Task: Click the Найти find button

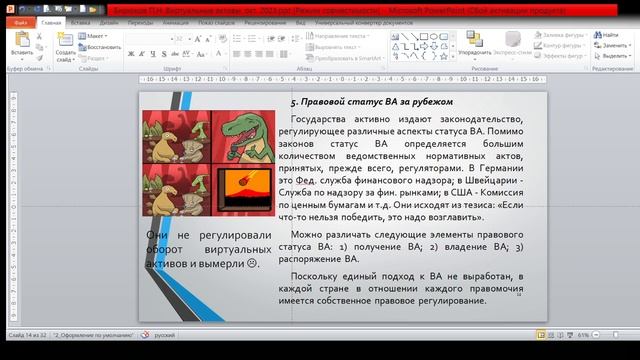Action: coord(607,35)
